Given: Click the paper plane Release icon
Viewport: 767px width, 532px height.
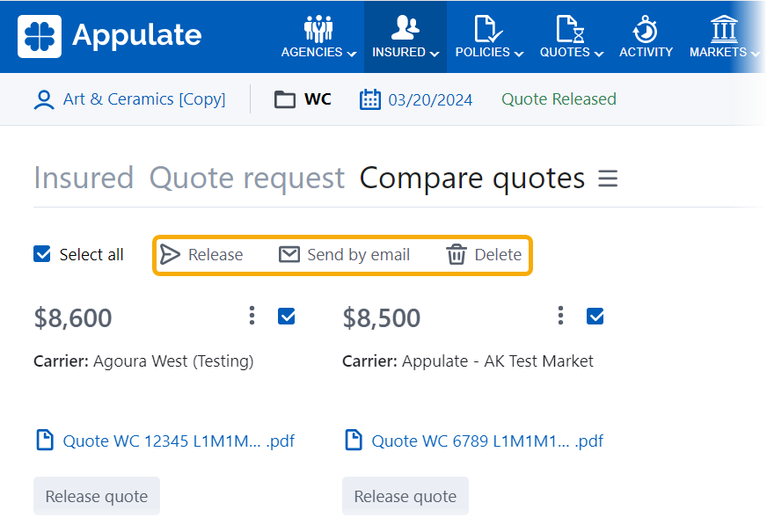Looking at the screenshot, I should click(170, 255).
